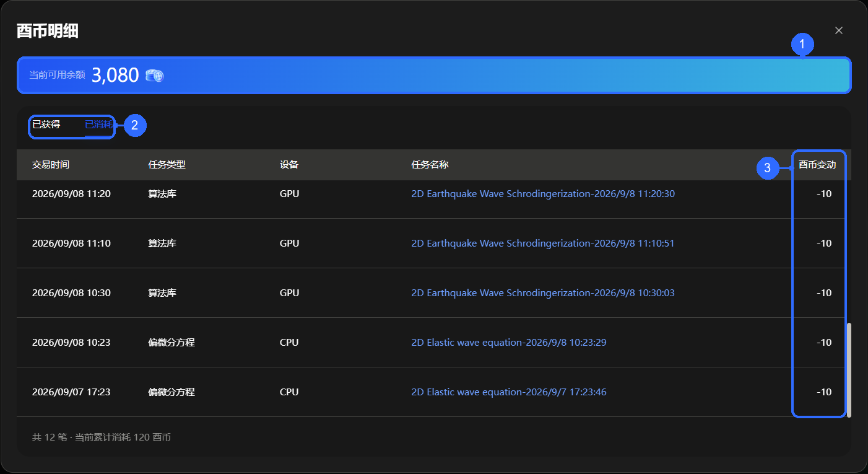Click the -10 value in the 17:23 row
This screenshot has width=868, height=474.
[x=824, y=392]
